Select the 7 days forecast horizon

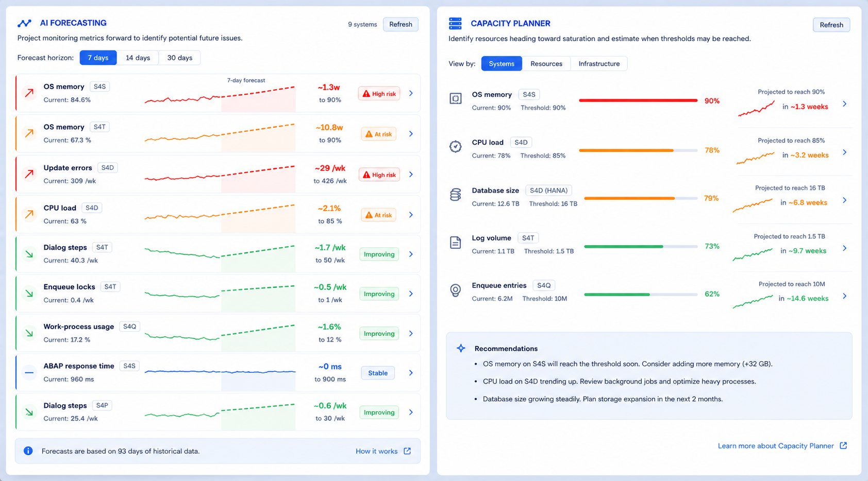click(x=98, y=58)
